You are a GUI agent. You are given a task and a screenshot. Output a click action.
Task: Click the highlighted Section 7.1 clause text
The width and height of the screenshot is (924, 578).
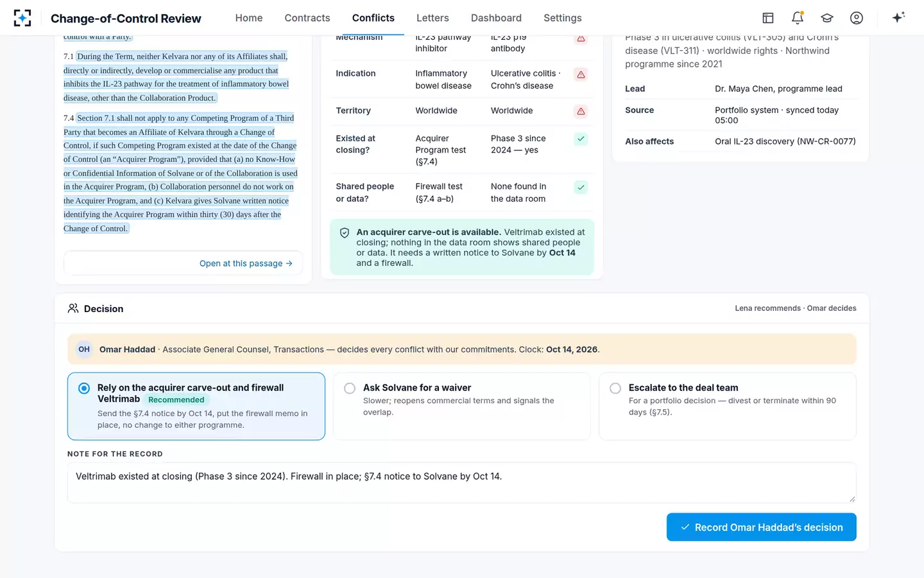(x=176, y=77)
